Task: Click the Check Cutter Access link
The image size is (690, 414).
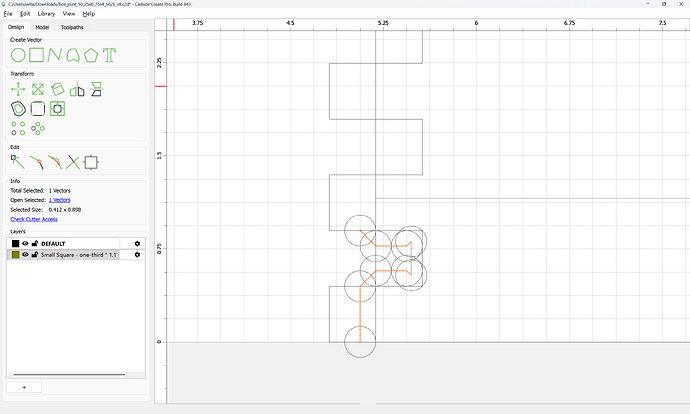Action: pyautogui.click(x=34, y=219)
